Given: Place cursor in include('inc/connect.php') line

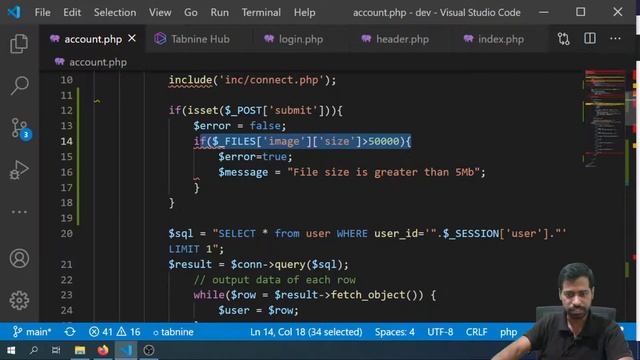Looking at the screenshot, I should pos(252,80).
